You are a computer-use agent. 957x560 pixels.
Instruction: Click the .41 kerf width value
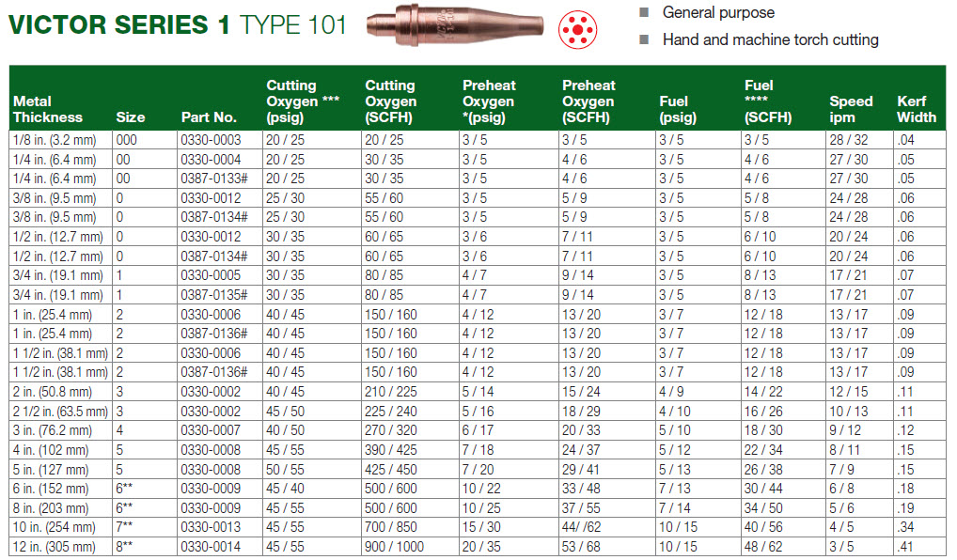pos(905,547)
